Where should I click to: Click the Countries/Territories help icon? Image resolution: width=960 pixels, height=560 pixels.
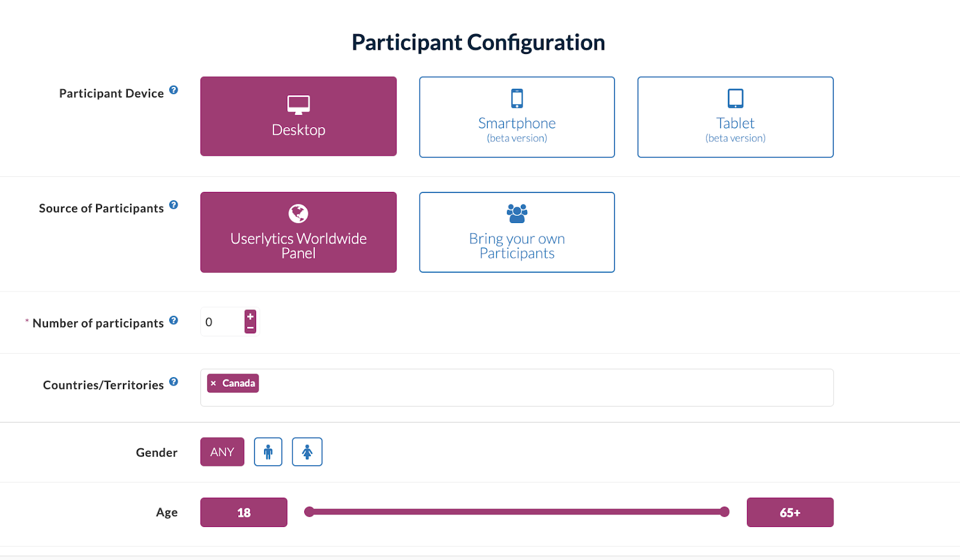(173, 382)
